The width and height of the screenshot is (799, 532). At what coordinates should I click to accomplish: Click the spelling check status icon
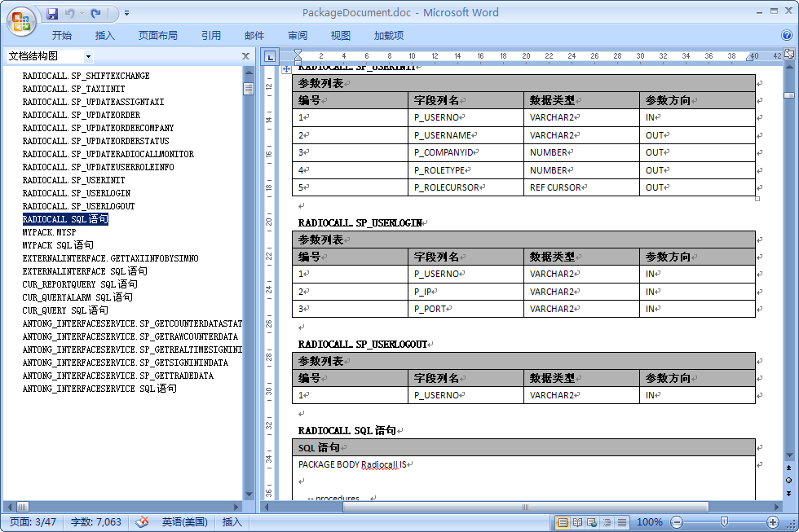(142, 522)
